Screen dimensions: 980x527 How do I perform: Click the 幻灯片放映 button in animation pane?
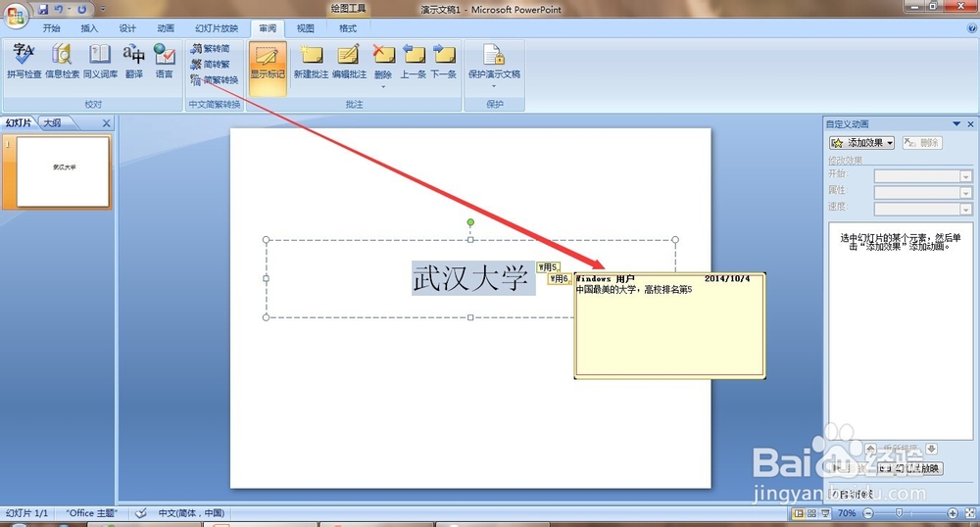click(x=909, y=467)
